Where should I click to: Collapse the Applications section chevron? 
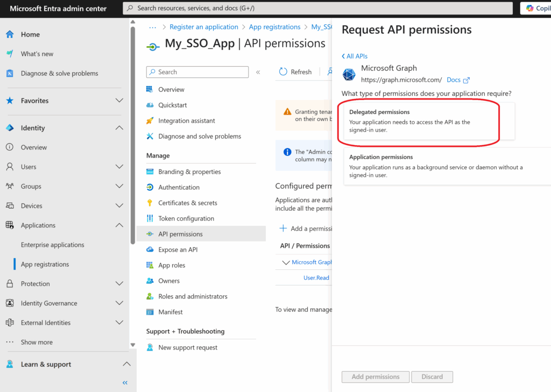coord(119,225)
